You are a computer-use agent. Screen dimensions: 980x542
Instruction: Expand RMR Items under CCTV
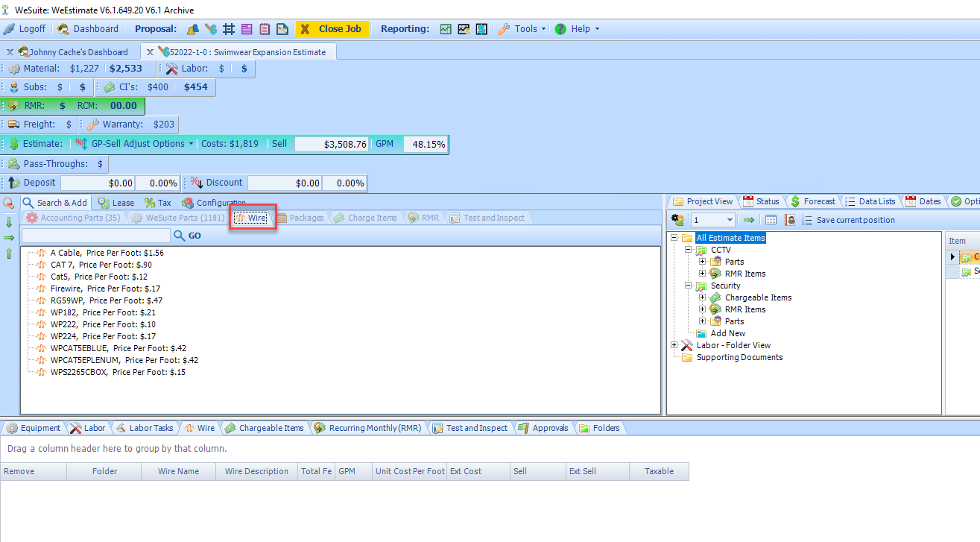pos(702,274)
